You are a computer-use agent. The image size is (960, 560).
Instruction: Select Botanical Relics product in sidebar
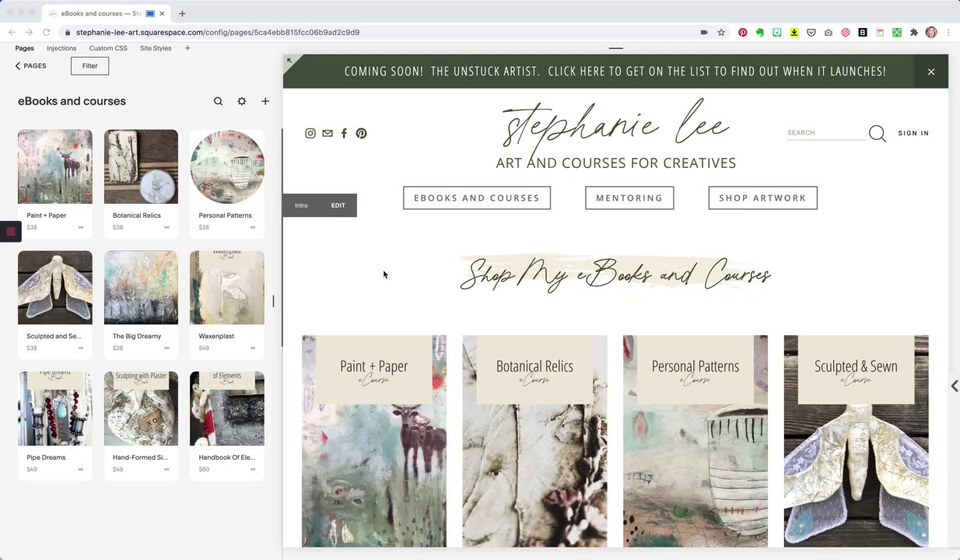(x=141, y=184)
